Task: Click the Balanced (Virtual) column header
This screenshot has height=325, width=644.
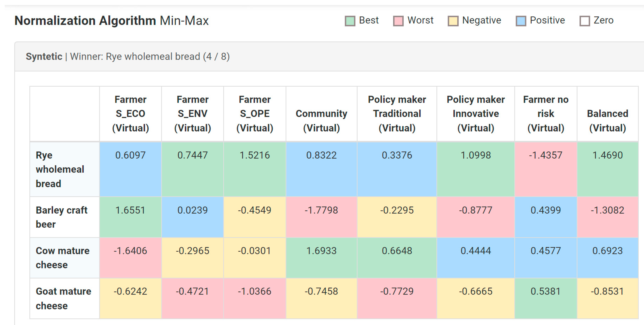Action: pyautogui.click(x=607, y=120)
